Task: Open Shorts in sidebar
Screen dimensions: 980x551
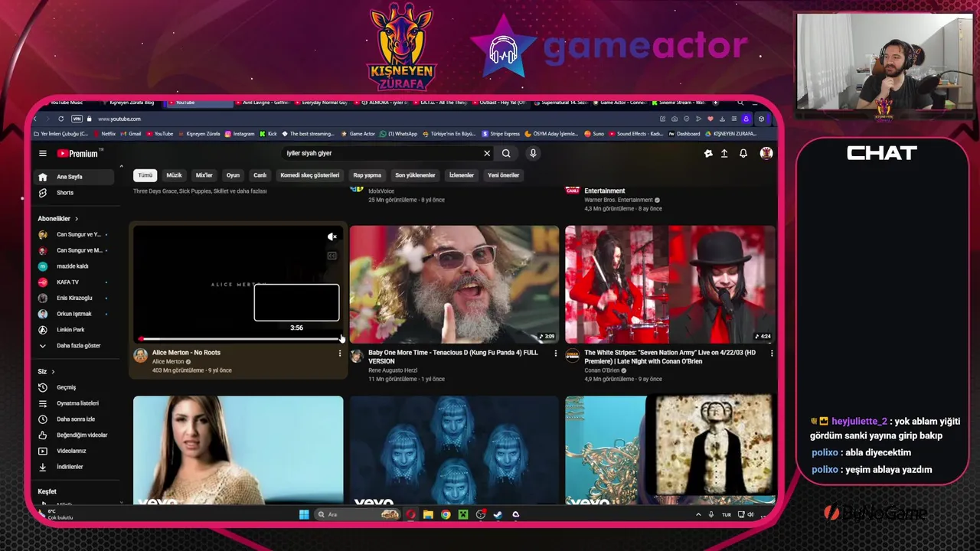Action: (75, 193)
